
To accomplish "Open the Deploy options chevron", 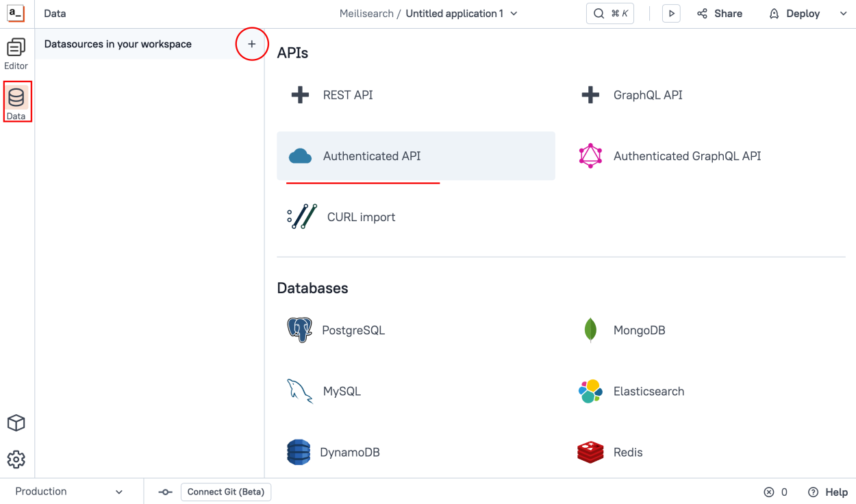I will click(x=842, y=13).
